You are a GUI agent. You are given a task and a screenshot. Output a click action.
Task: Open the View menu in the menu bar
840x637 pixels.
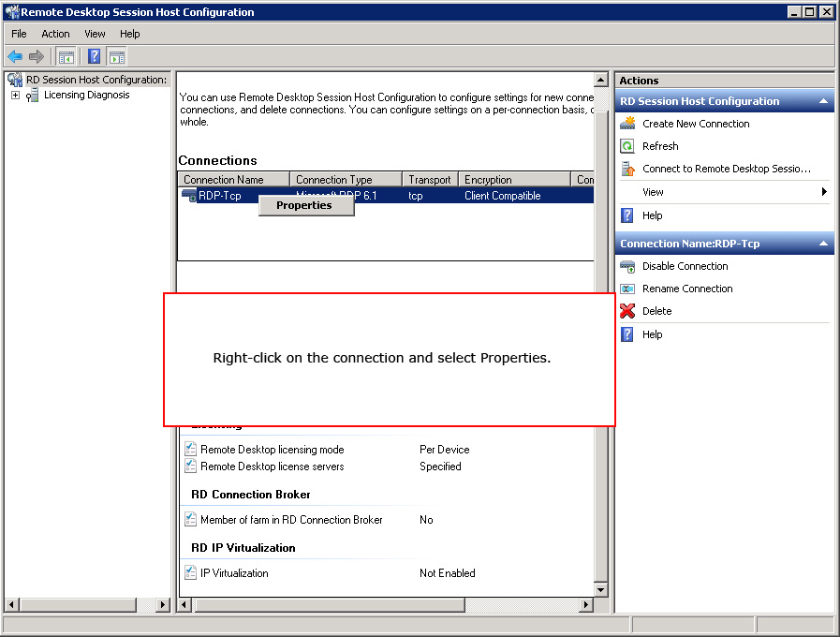pyautogui.click(x=95, y=34)
